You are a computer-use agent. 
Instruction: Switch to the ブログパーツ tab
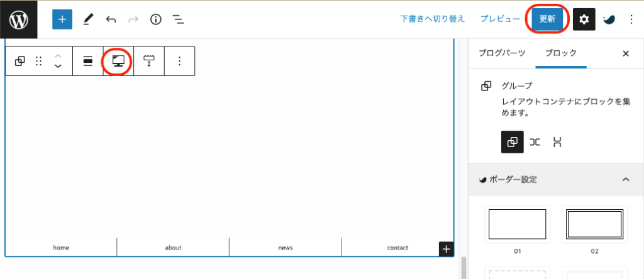(x=502, y=53)
